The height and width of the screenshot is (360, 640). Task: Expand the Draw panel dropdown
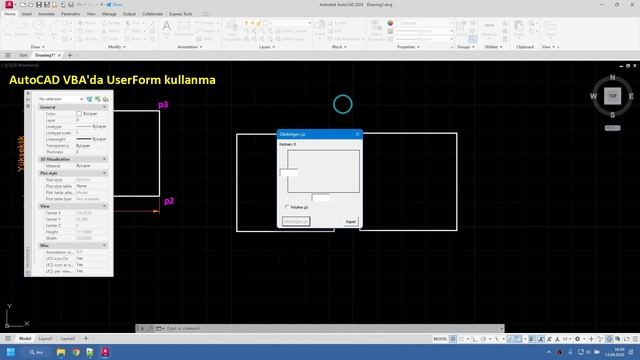tap(38, 47)
